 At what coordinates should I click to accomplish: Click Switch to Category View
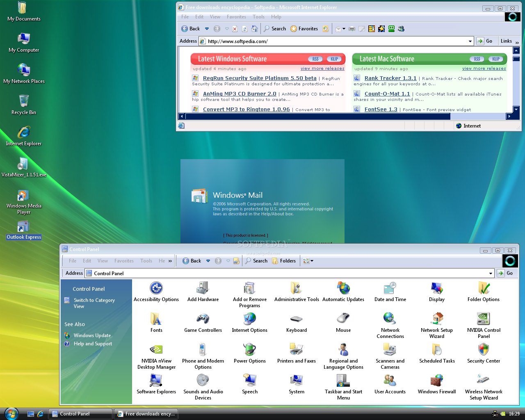(x=94, y=303)
